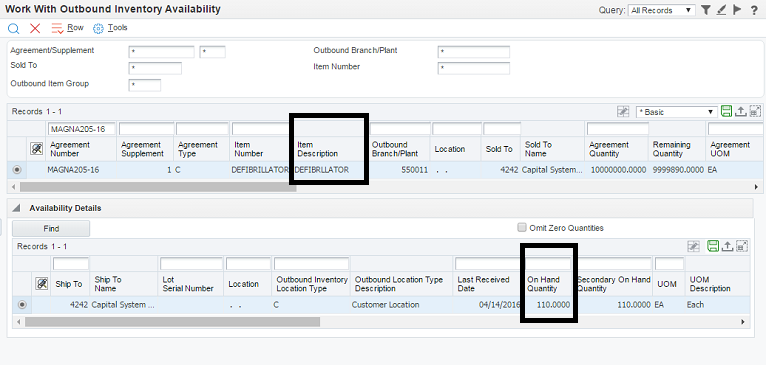This screenshot has width=766, height=365.
Task: Click green export icon in lower grid
Action: [x=713, y=246]
